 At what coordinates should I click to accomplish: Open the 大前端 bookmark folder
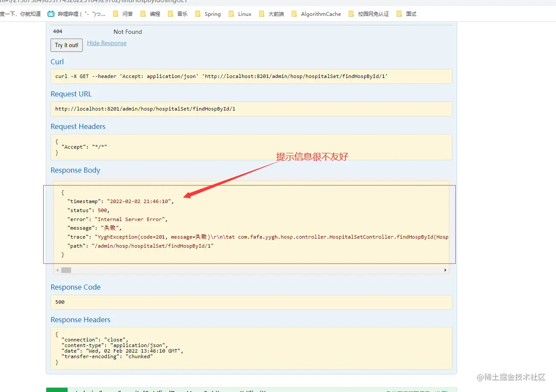[x=271, y=14]
